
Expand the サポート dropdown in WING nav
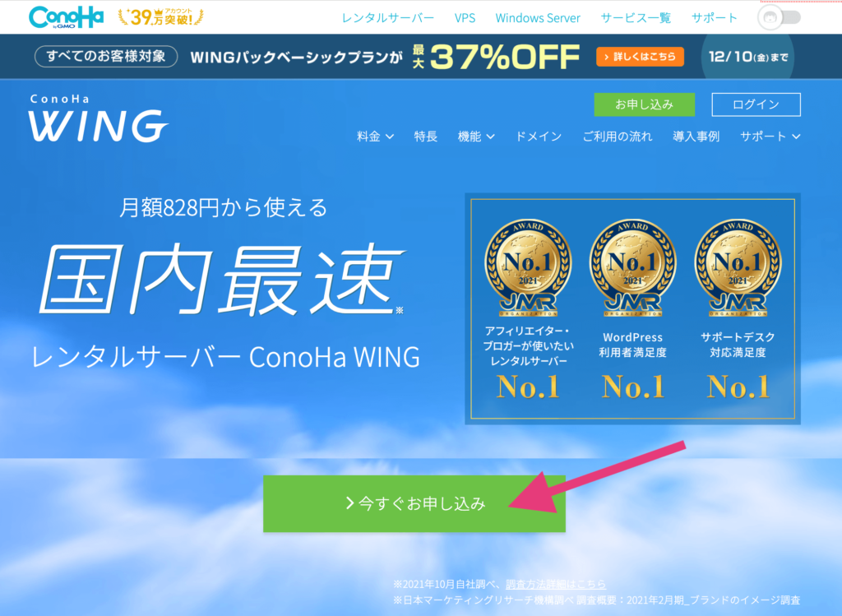pos(770,137)
